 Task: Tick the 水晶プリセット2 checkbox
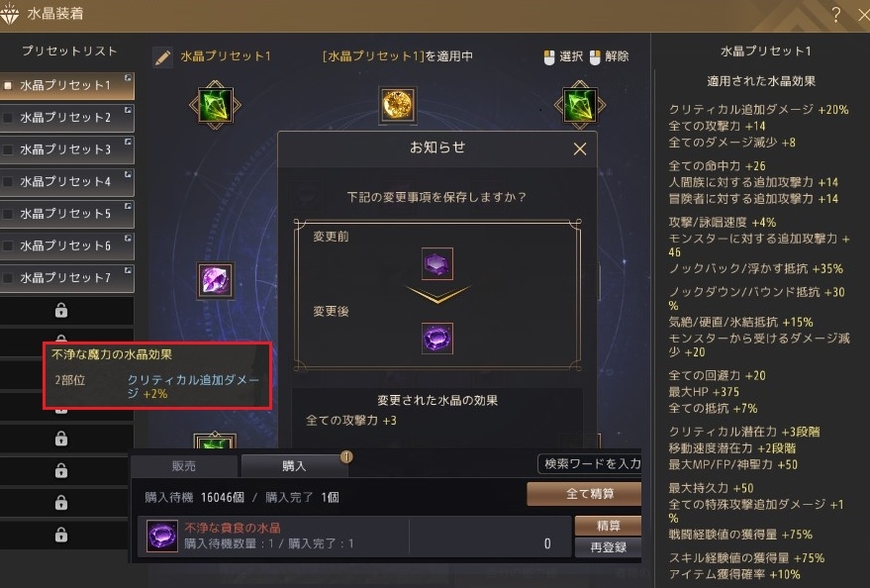click(8, 118)
